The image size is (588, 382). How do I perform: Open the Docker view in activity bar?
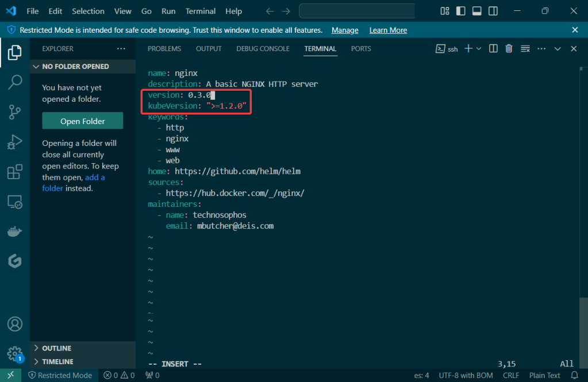(15, 231)
